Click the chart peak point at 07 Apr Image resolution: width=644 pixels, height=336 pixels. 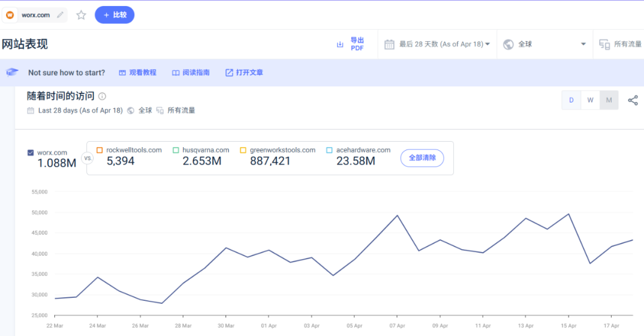(397, 216)
